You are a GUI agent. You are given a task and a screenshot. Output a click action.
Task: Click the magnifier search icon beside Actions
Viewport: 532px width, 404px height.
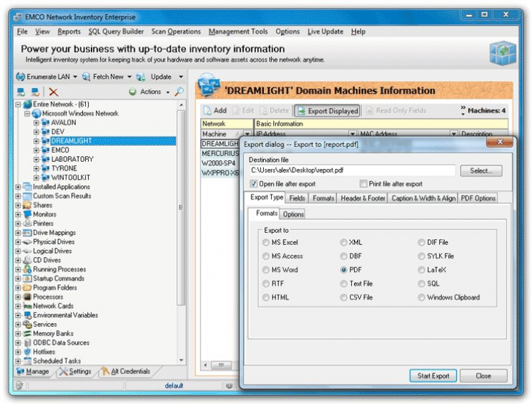pos(179,92)
